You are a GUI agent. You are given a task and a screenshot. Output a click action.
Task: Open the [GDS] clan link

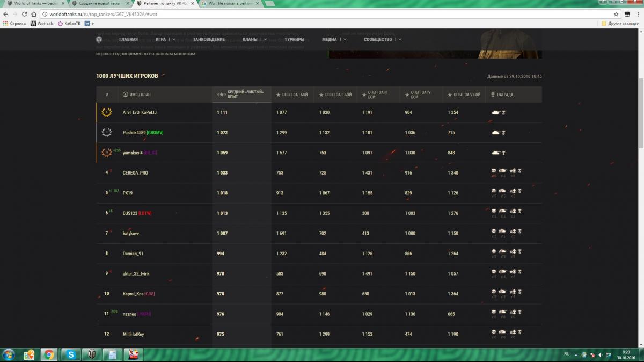point(149,294)
